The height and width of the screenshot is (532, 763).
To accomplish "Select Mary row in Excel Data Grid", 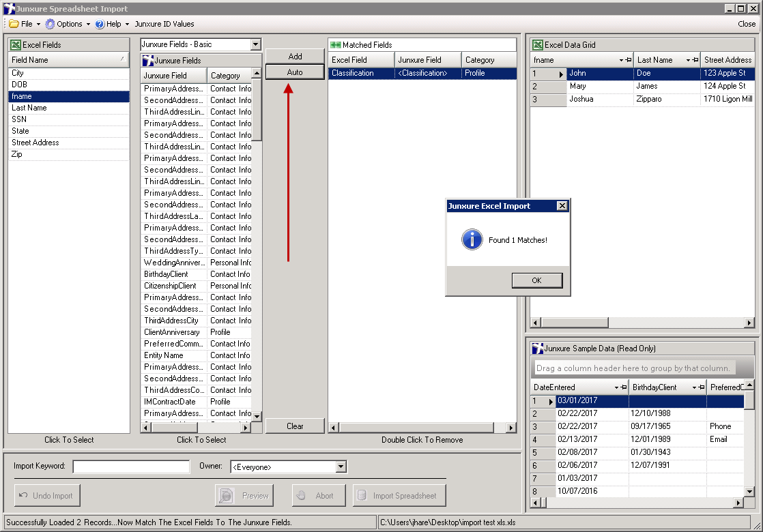I will (642, 86).
